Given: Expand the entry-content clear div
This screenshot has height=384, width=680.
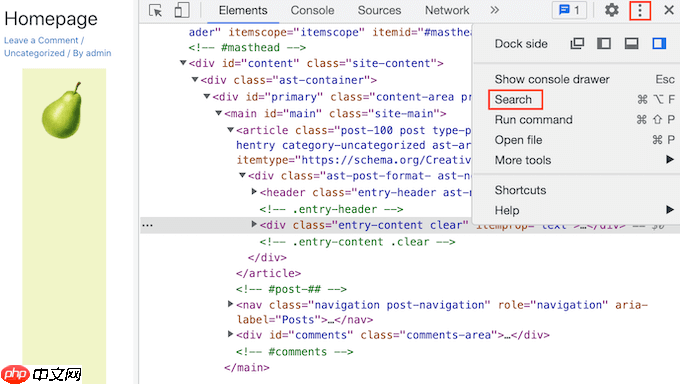Looking at the screenshot, I should [255, 224].
